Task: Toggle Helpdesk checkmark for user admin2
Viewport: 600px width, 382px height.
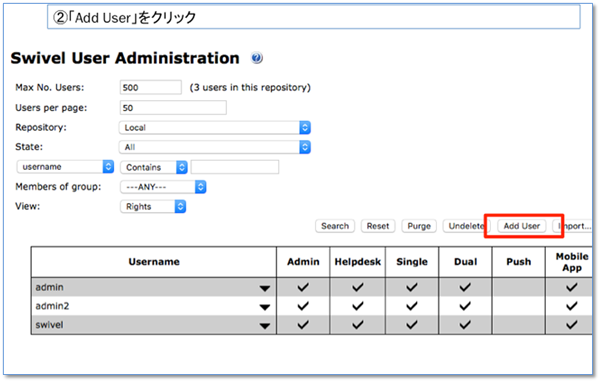Action: pyautogui.click(x=358, y=306)
